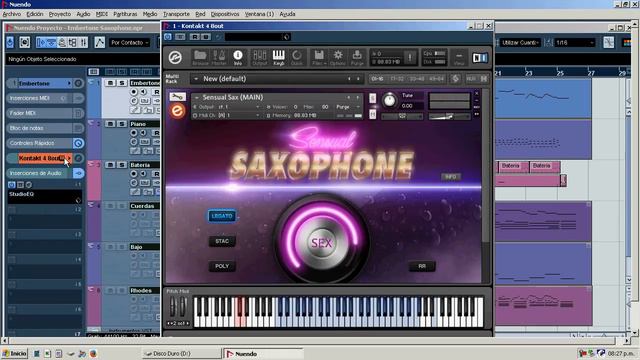640x360 pixels.
Task: Click the Kontakt 4 8out edit instrument icon
Action: click(78, 158)
